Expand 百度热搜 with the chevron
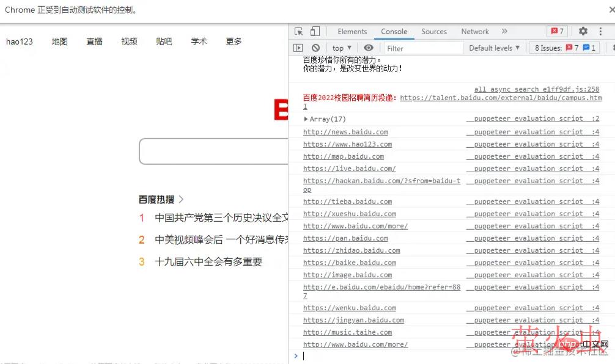Image resolution: width=615 pixels, height=364 pixels. 181,199
